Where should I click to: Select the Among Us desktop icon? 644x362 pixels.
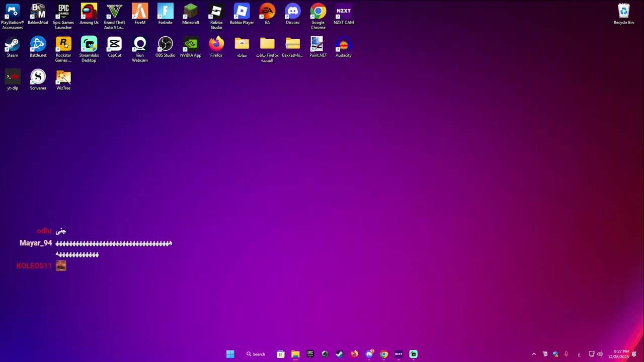(89, 14)
